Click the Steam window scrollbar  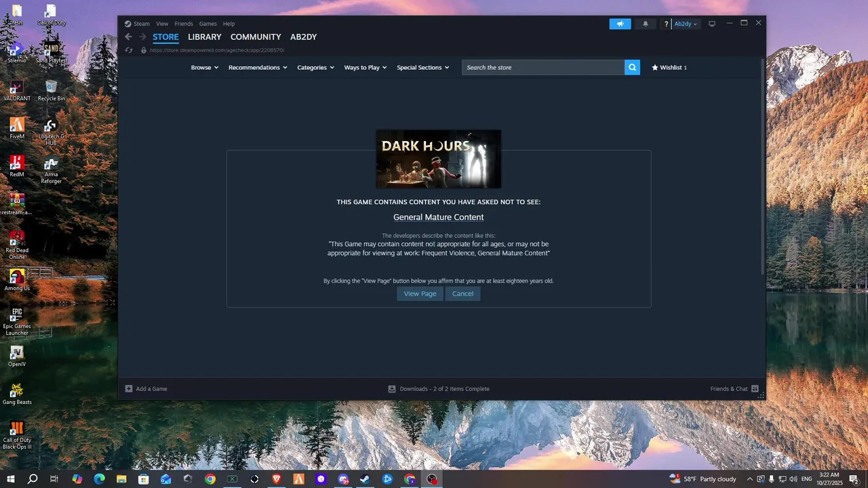pos(763,166)
